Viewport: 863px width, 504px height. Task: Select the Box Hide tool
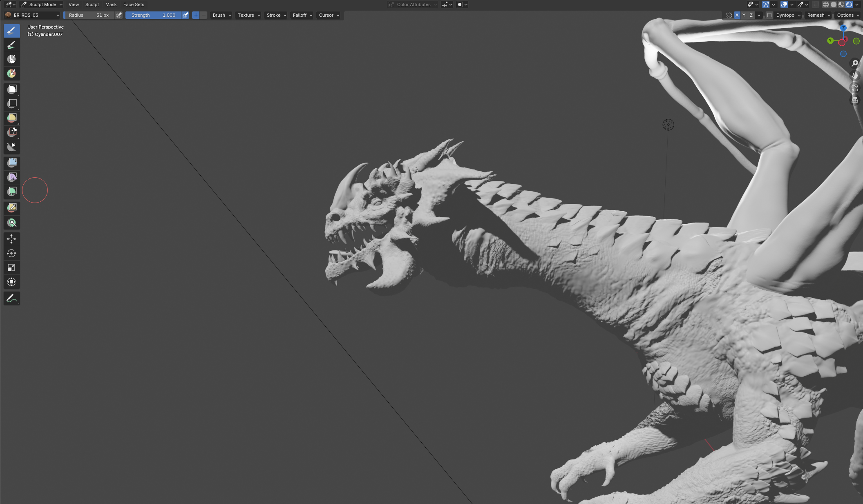point(12,103)
